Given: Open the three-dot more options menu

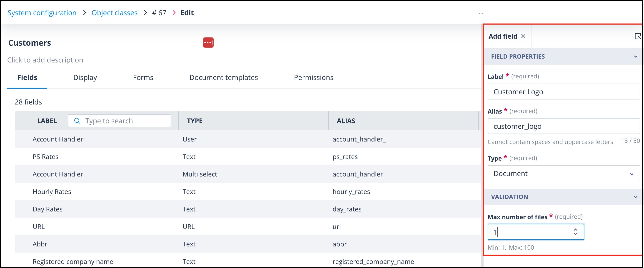Looking at the screenshot, I should coord(481,13).
